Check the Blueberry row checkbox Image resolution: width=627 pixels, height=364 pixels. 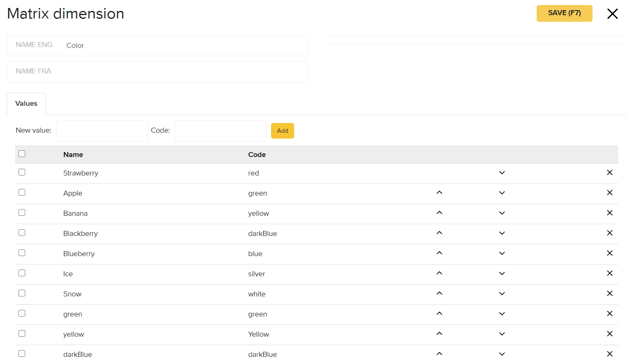point(22,253)
